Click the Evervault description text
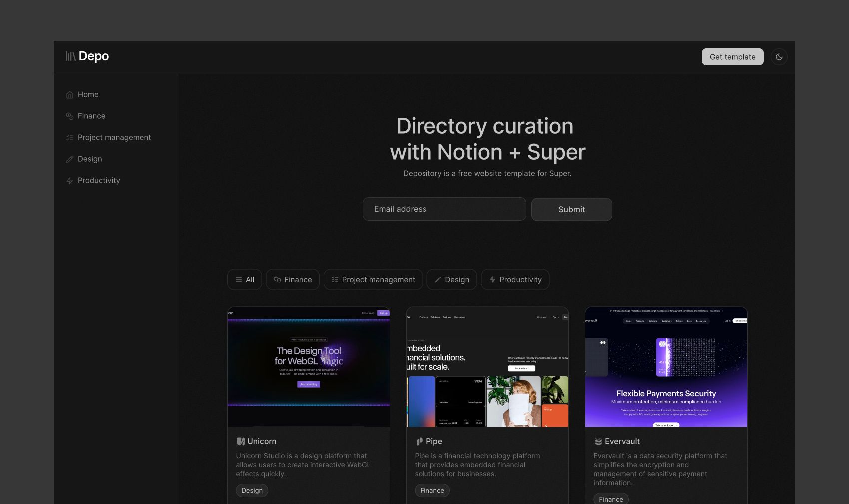The image size is (849, 504). (x=660, y=469)
